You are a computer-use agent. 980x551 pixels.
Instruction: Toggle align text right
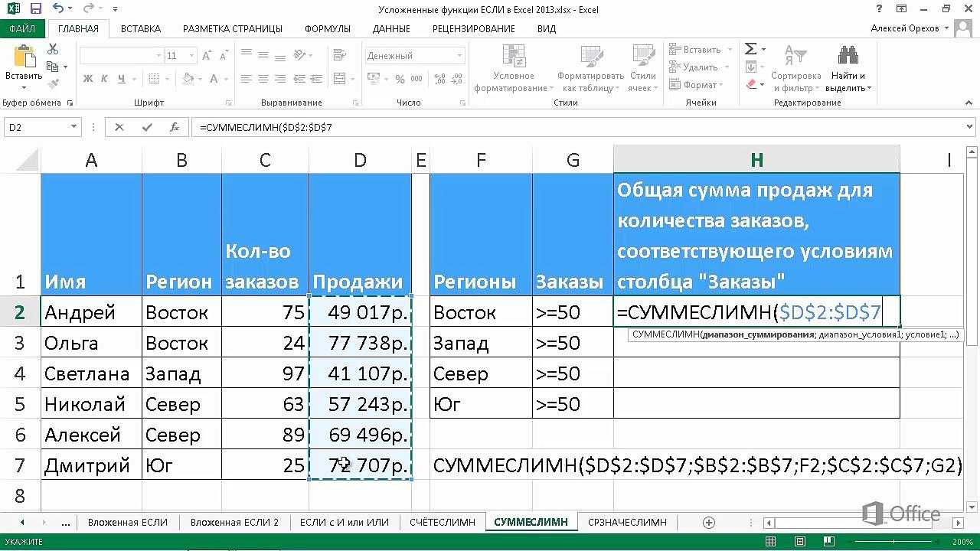[279, 78]
